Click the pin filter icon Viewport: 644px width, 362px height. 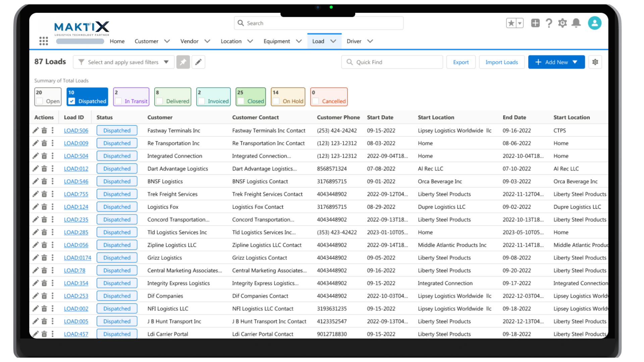(183, 62)
